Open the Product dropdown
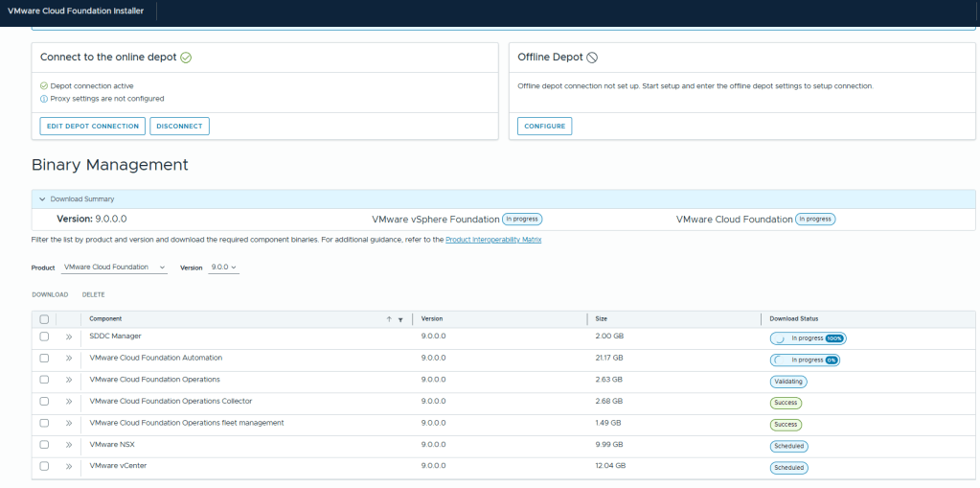The width and height of the screenshot is (980, 488). click(114, 267)
